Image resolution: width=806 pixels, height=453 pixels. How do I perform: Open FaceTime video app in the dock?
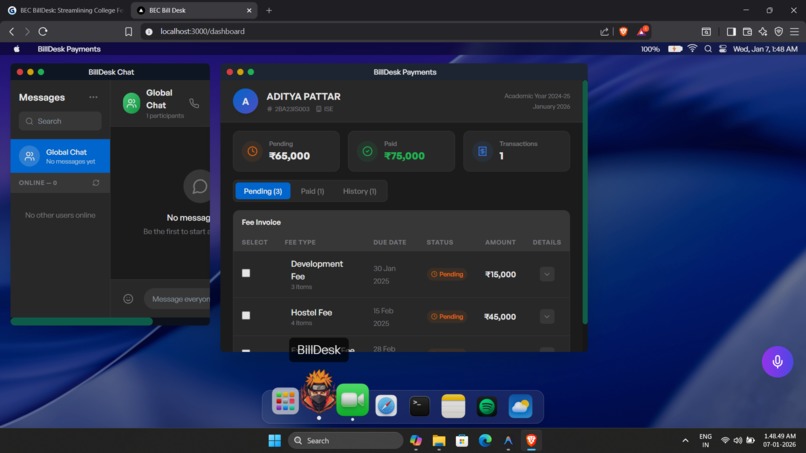pyautogui.click(x=353, y=400)
